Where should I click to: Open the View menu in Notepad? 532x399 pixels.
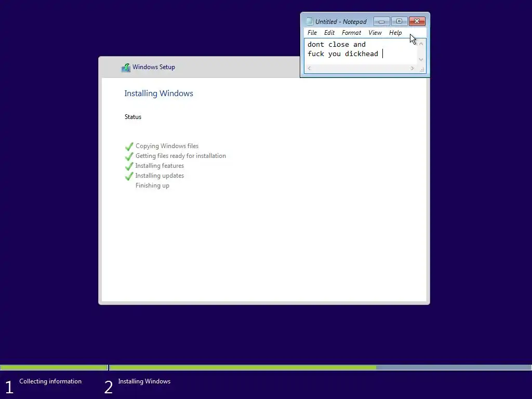point(375,33)
